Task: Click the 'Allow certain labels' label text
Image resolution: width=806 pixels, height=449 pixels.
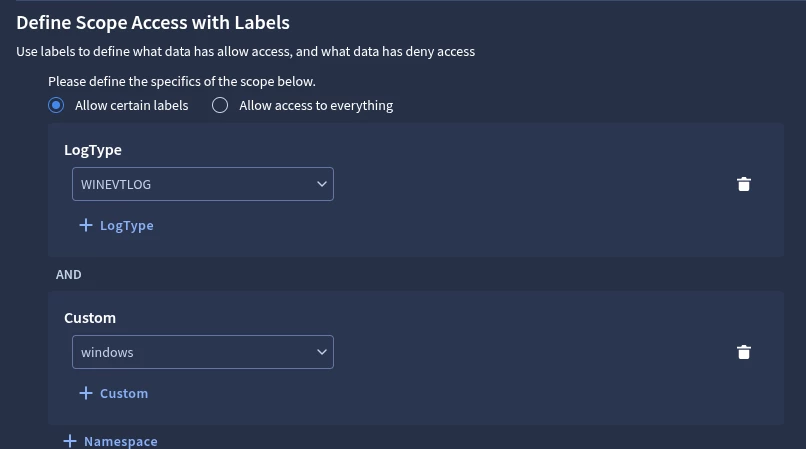Action: pyautogui.click(x=132, y=105)
